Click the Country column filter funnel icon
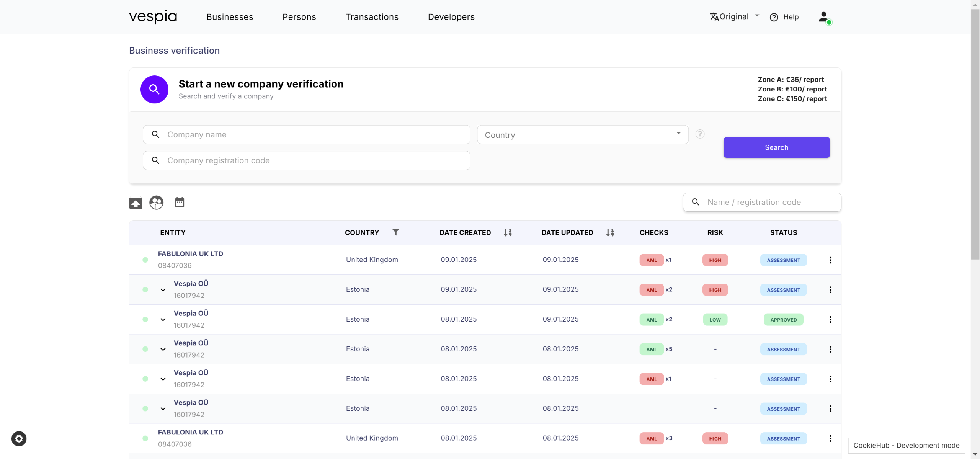This screenshot has width=980, height=459. (395, 232)
